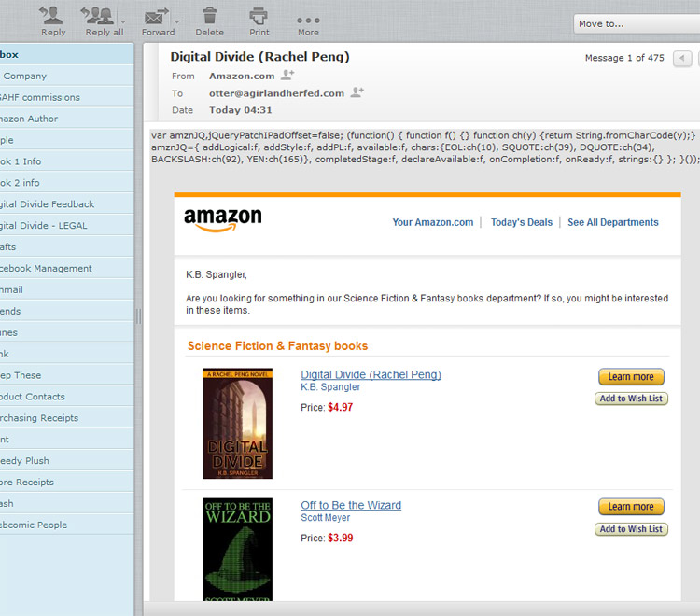This screenshot has height=616, width=700.
Task: Click the Reply icon in toolbar
Action: click(53, 16)
